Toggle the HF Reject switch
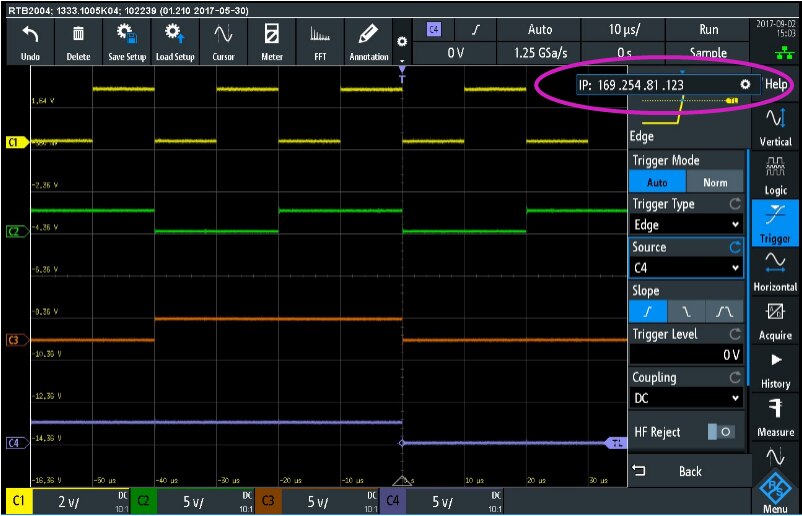This screenshot has height=516, width=802. click(x=722, y=432)
